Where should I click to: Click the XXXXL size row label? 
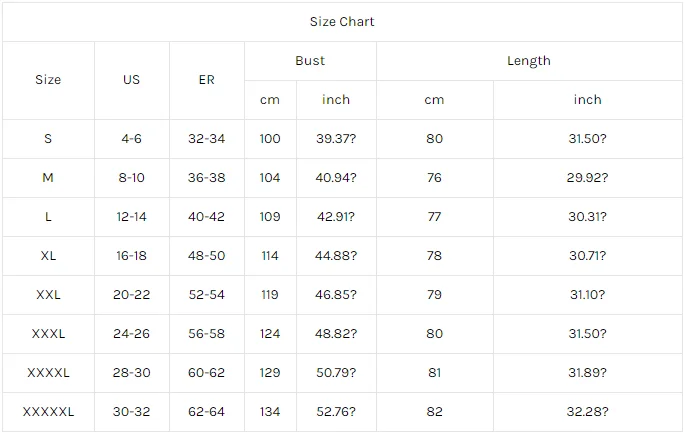(48, 373)
